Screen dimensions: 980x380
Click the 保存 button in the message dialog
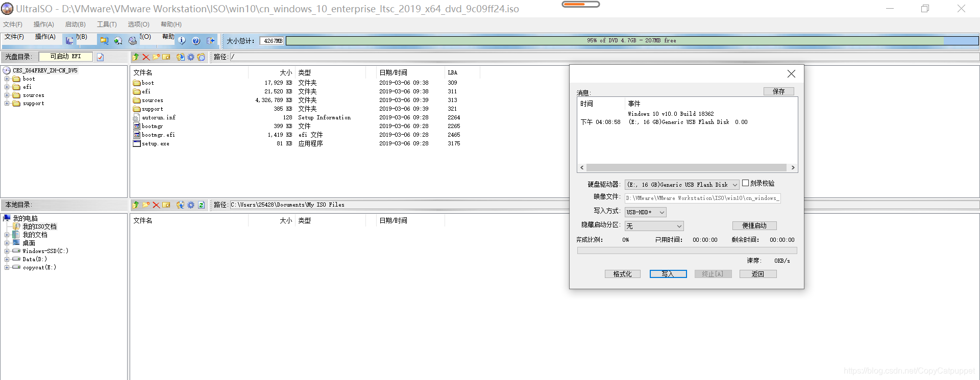click(x=778, y=91)
